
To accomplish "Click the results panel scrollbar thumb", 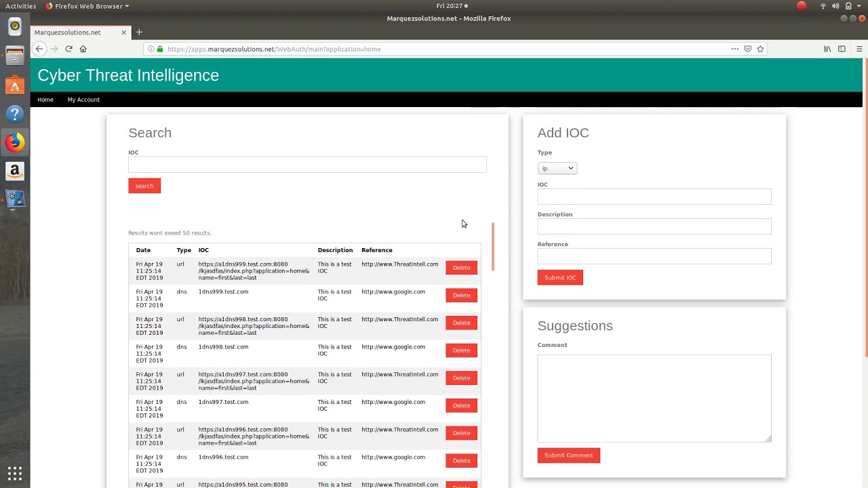I will (493, 247).
